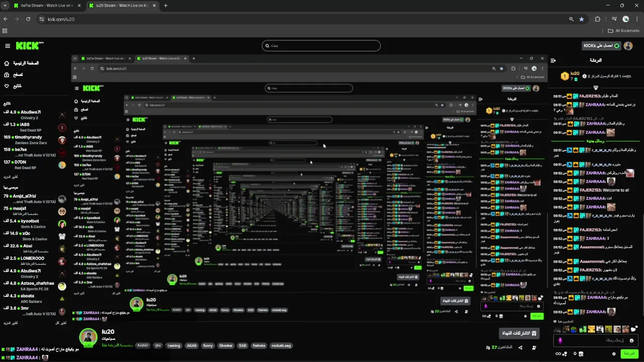Select the fortnite stream tag
Screen dimensions: 644x362
tap(259, 346)
